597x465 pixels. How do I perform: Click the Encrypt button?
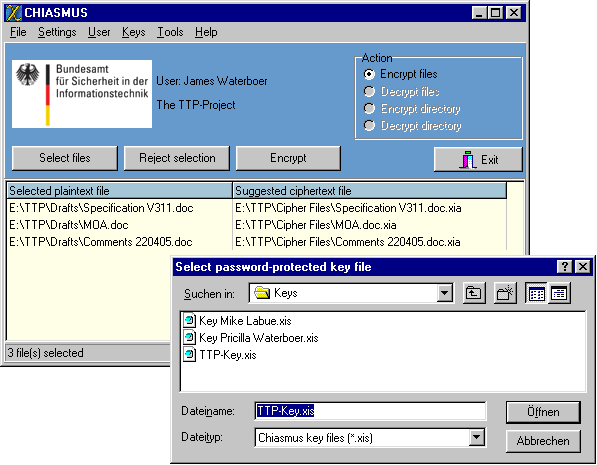[x=288, y=158]
